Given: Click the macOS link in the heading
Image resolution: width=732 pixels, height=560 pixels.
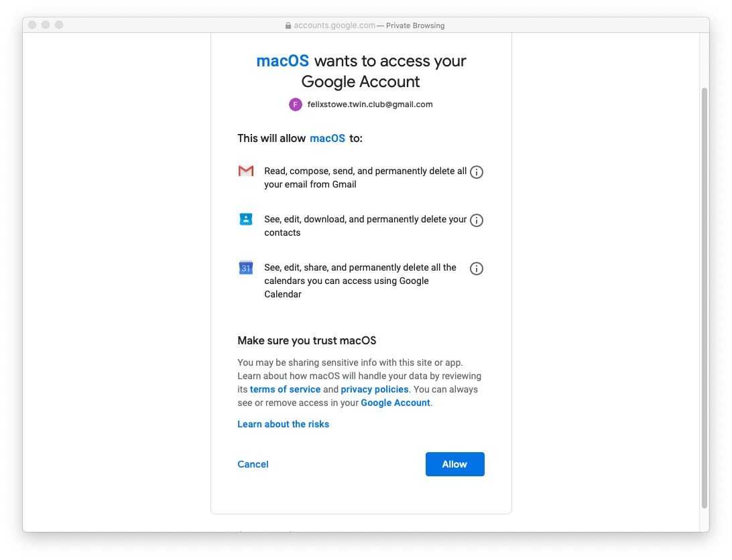Looking at the screenshot, I should point(283,61).
